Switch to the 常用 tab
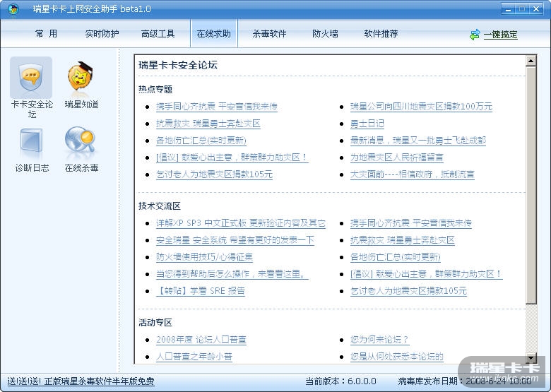551x392 pixels. click(46, 34)
